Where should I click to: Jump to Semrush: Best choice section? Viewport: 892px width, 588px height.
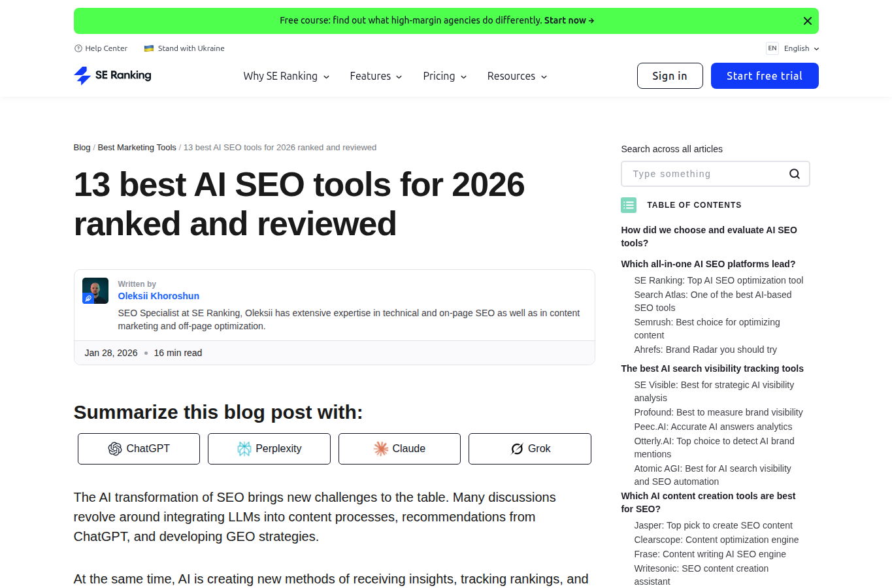pyautogui.click(x=707, y=329)
